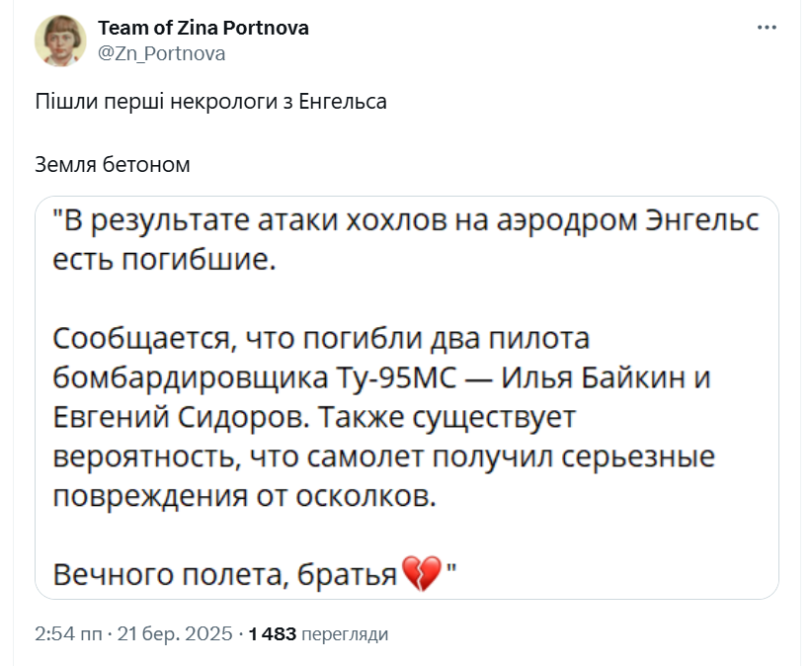
Task: Click the Земля бетоном text line
Action: coord(112,164)
